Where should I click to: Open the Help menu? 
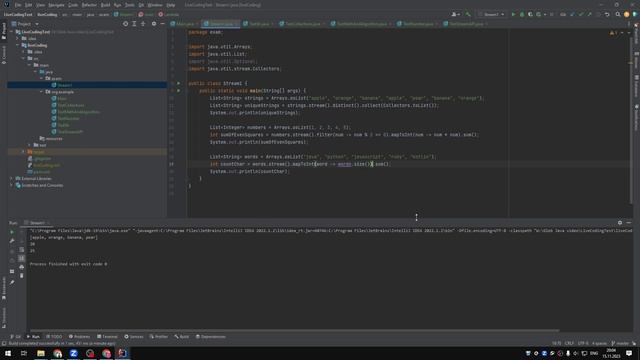coord(171,5)
